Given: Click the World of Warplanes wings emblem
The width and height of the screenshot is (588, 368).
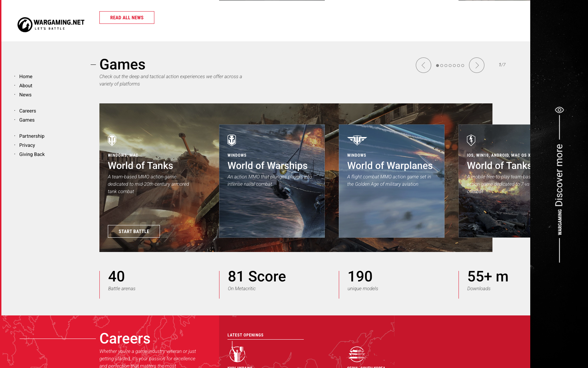Looking at the screenshot, I should pyautogui.click(x=357, y=140).
